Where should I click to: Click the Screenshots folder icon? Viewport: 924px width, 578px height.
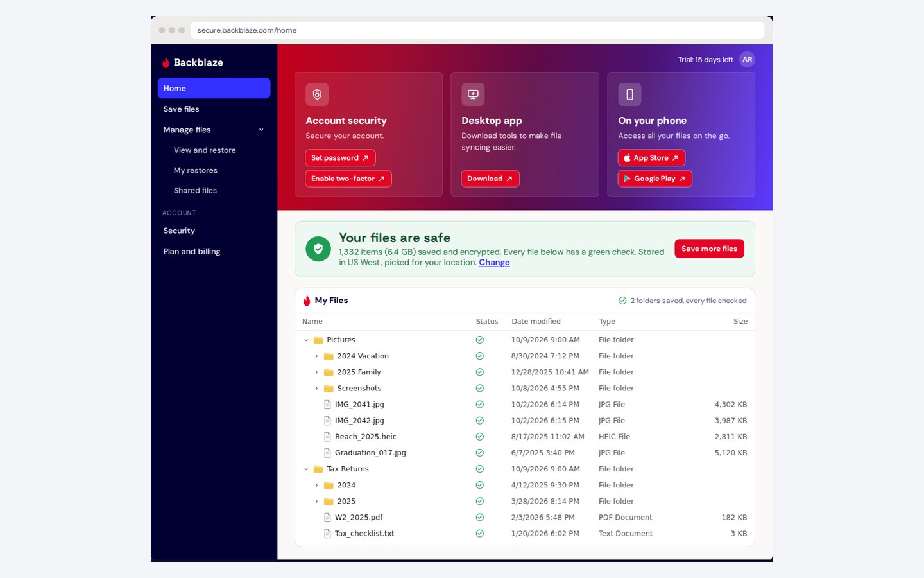coord(329,389)
